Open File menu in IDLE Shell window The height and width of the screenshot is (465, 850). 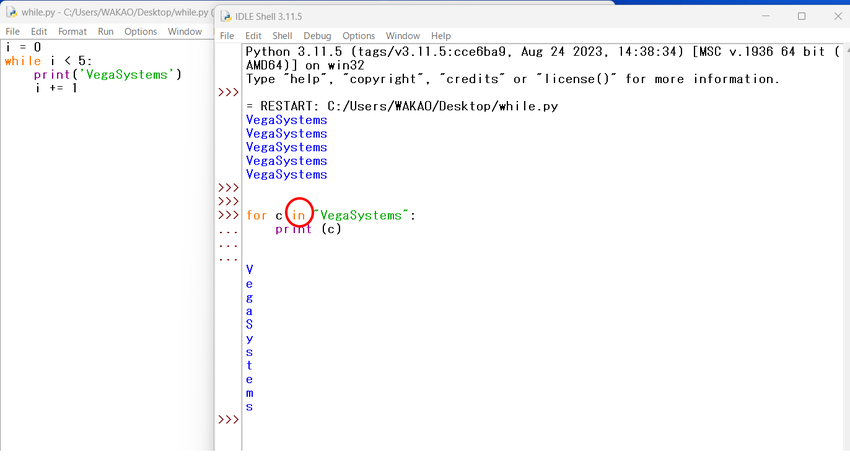[227, 36]
